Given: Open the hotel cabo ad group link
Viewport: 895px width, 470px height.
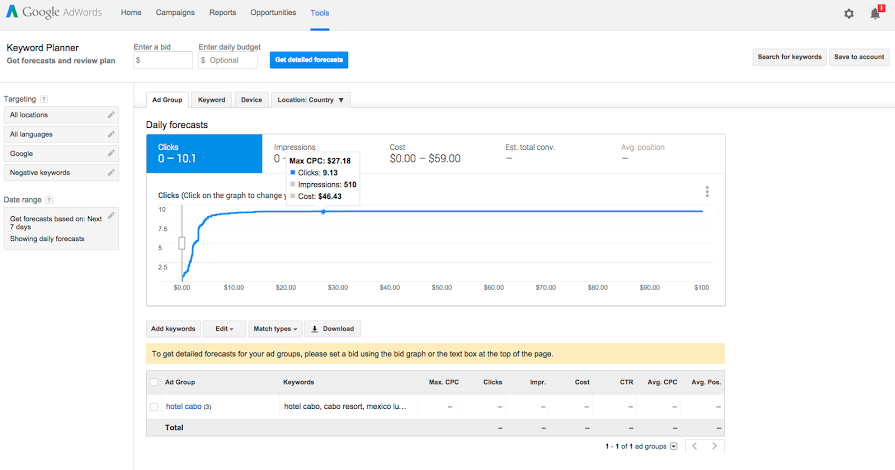Looking at the screenshot, I should (183, 407).
